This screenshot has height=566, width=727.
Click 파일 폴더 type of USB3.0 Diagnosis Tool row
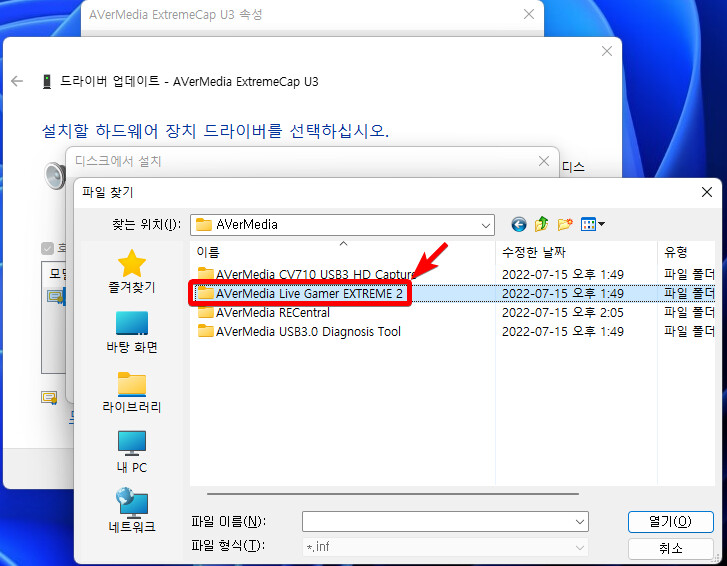coord(689,332)
